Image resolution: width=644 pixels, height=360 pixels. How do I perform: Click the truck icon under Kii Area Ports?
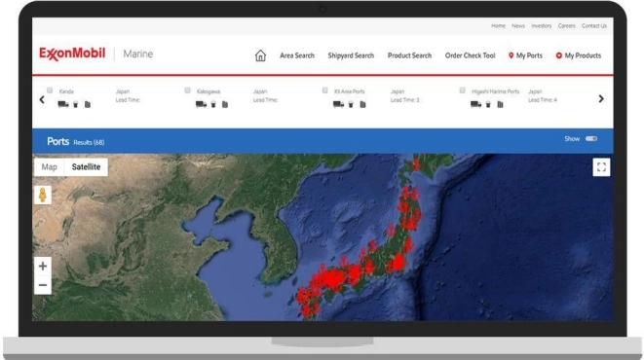338,104
